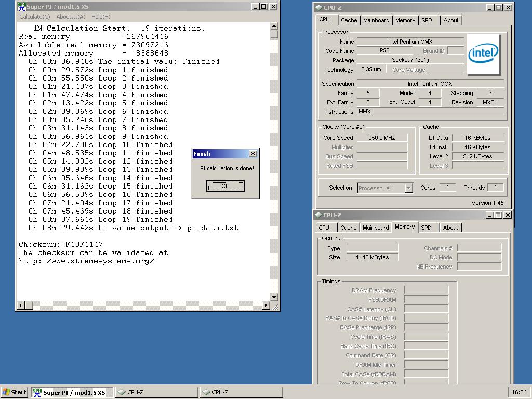Select Memory tab in lower CPU-Z window
This screenshot has width=532, height=399.
(x=405, y=227)
